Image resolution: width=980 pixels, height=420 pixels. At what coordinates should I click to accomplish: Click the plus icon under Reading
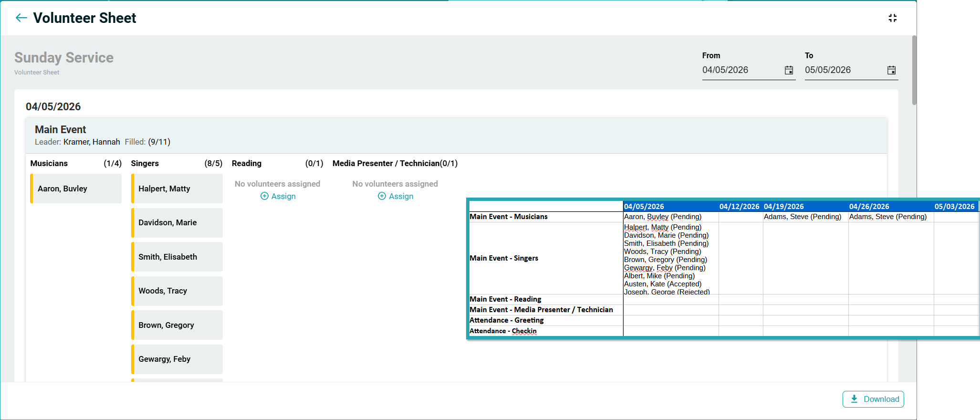(264, 196)
